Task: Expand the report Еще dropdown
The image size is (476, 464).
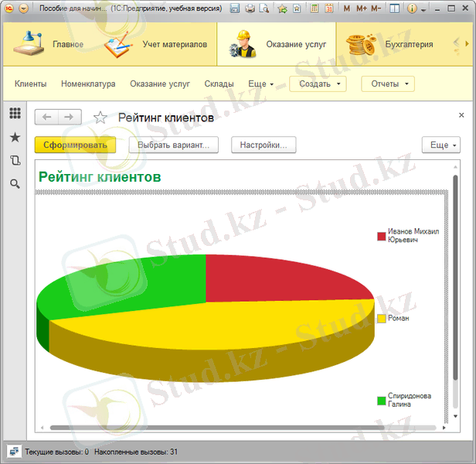Action: coord(441,145)
